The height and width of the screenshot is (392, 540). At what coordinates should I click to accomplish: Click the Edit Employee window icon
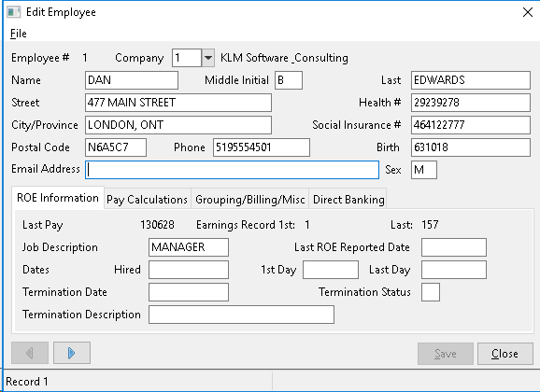coord(14,12)
